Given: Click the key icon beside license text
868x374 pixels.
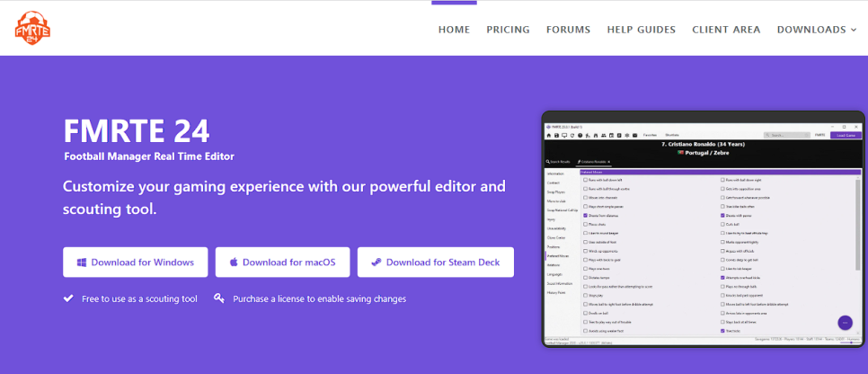Looking at the screenshot, I should coord(218,298).
